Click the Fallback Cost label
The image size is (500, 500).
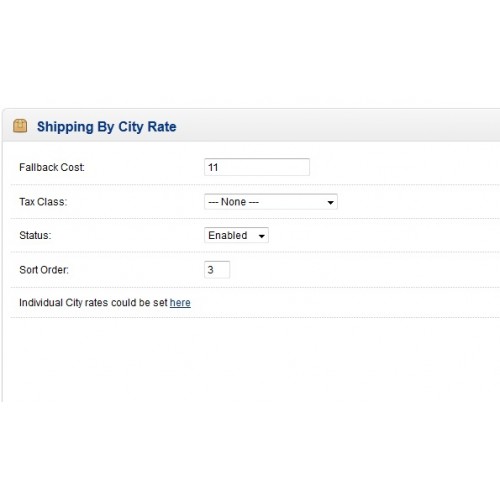[52, 167]
